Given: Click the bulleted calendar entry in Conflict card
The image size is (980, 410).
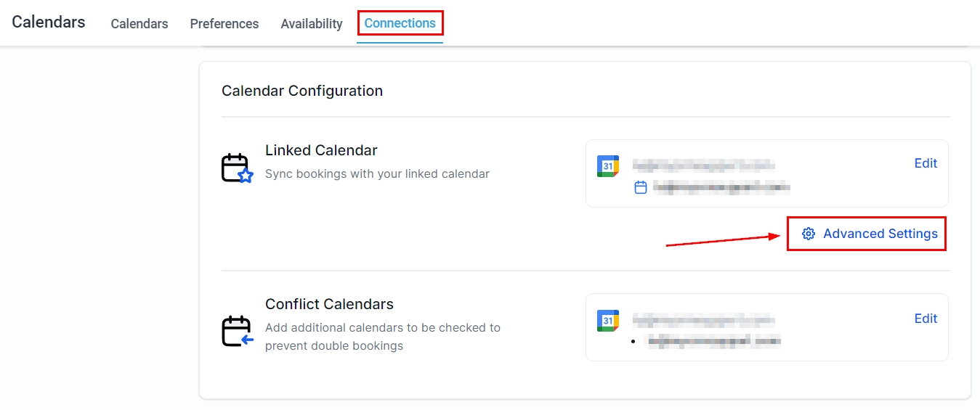Looking at the screenshot, I should click(714, 340).
